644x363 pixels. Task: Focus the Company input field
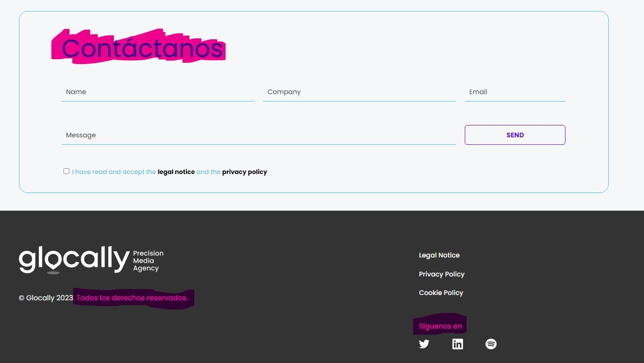point(359,92)
